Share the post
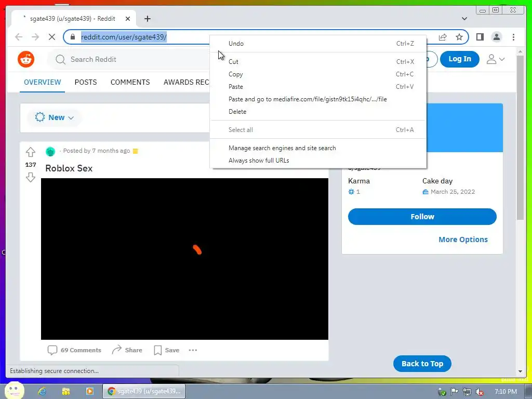The image size is (532, 399). 127,350
